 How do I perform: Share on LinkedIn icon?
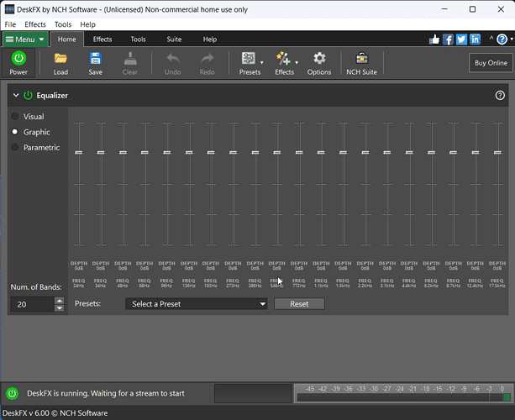475,39
